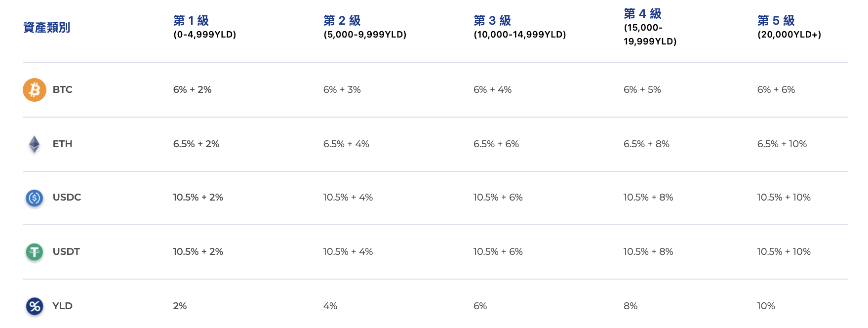
Task: Click the 資產類別 column header
Action: pos(47,28)
